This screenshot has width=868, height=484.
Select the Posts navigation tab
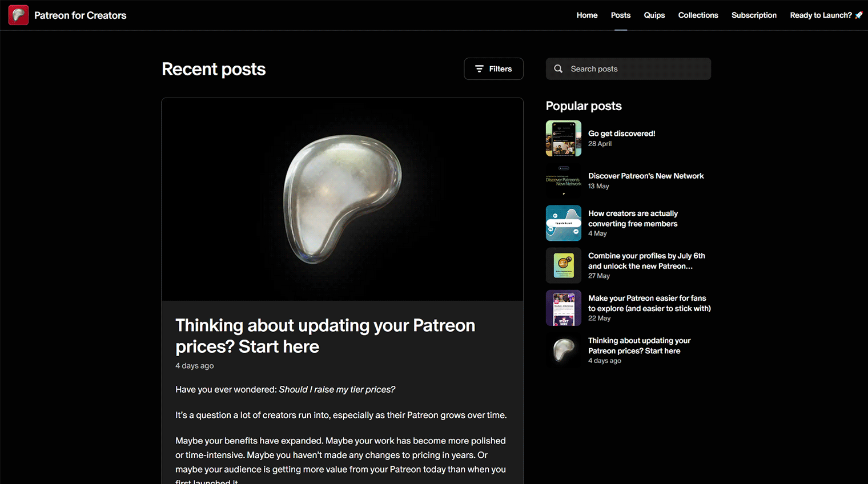click(621, 15)
